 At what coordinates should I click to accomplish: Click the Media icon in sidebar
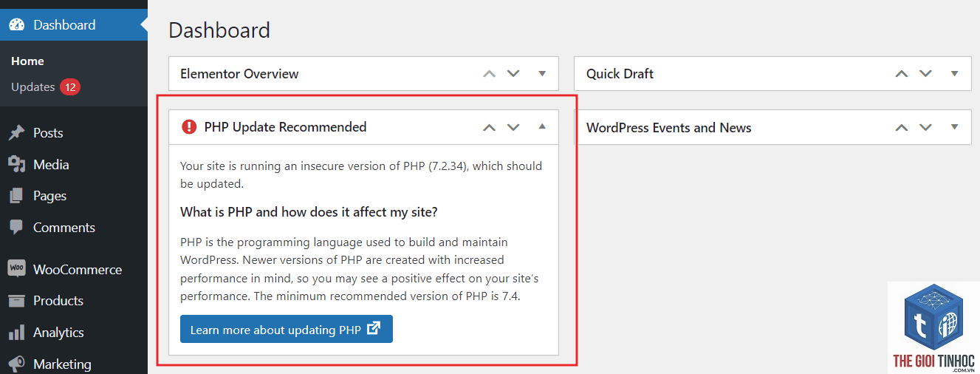click(16, 164)
